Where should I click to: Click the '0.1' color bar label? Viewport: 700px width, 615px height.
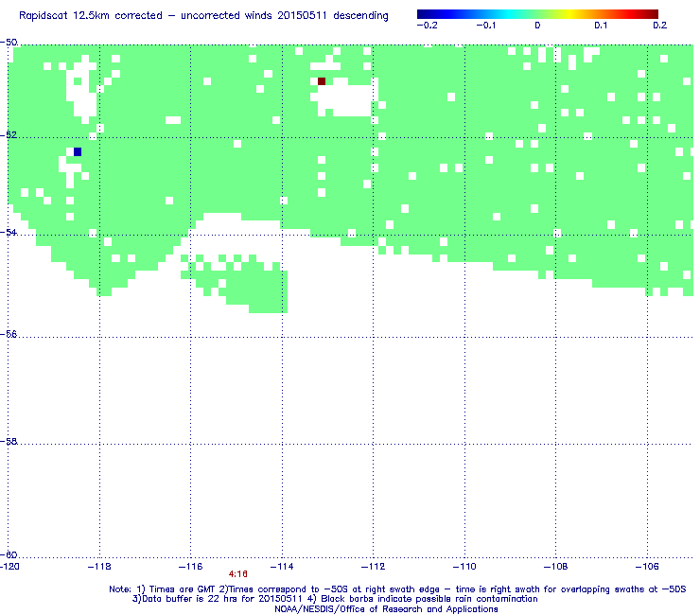coord(601,26)
